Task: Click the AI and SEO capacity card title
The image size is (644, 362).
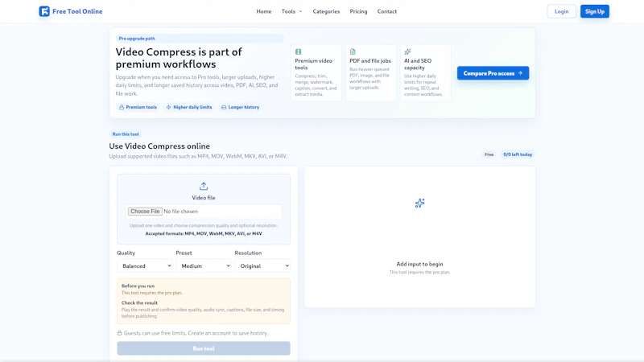Action: (x=418, y=64)
